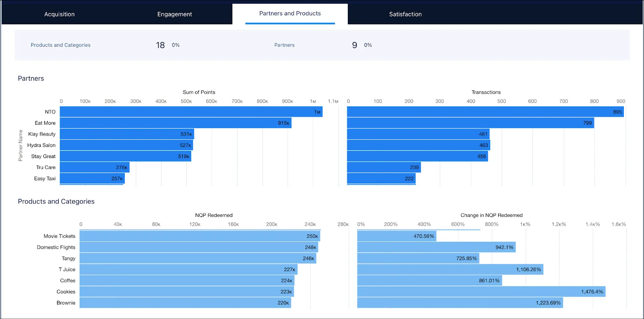The image size is (644, 319).
Task: Click the Products and Categories section heading
Action: [56, 202]
